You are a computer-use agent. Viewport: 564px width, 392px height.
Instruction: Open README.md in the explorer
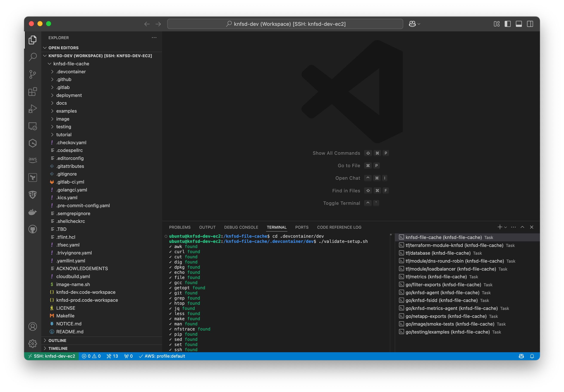[x=102, y=331]
